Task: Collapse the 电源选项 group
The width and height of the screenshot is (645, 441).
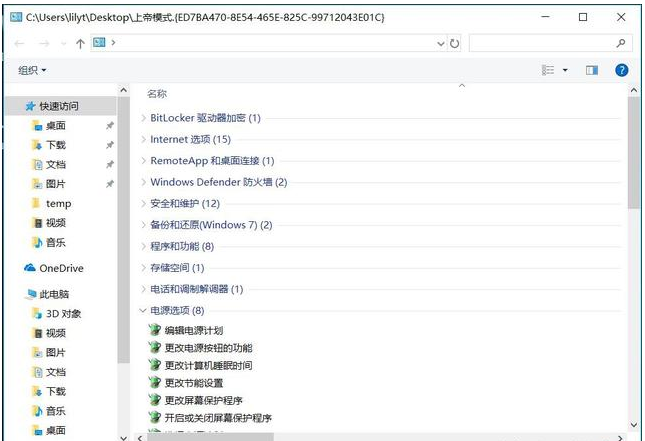Action: [x=143, y=311]
